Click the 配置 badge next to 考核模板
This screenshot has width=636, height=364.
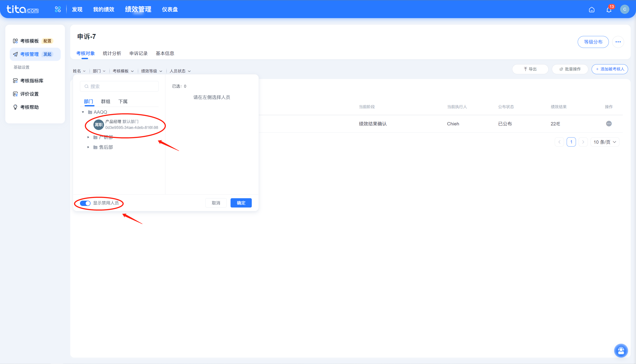tap(47, 41)
